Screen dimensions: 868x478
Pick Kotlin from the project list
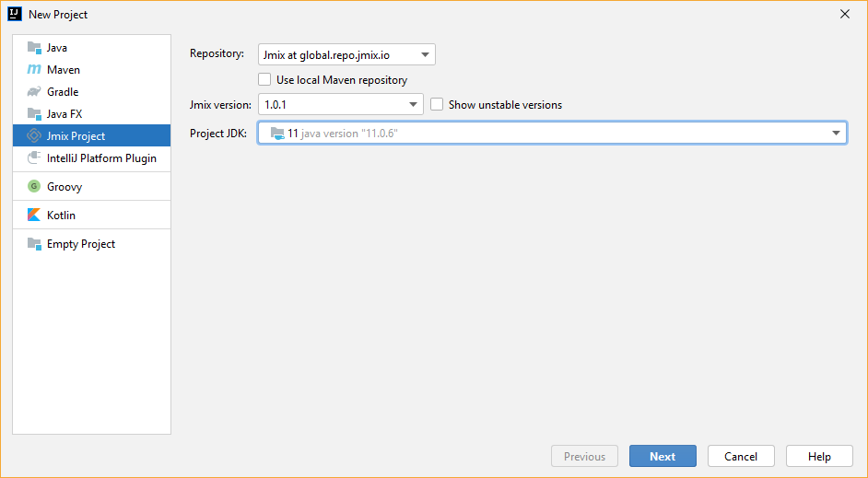91,215
